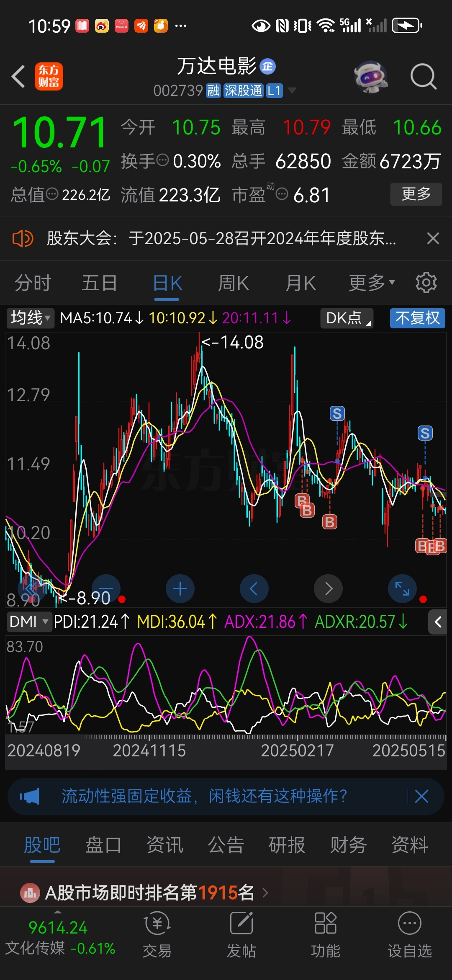Screen dimensions: 452x980
Task: Tap the blue 正 verified badge
Action: pyautogui.click(x=267, y=66)
